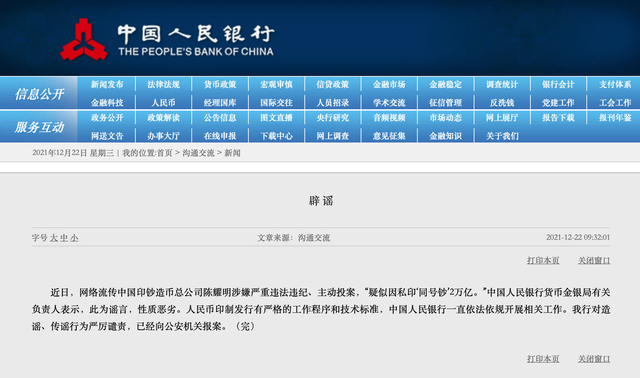This screenshot has width=640, height=378.
Task: Open the 法律法规 menu item
Action: coord(163,84)
